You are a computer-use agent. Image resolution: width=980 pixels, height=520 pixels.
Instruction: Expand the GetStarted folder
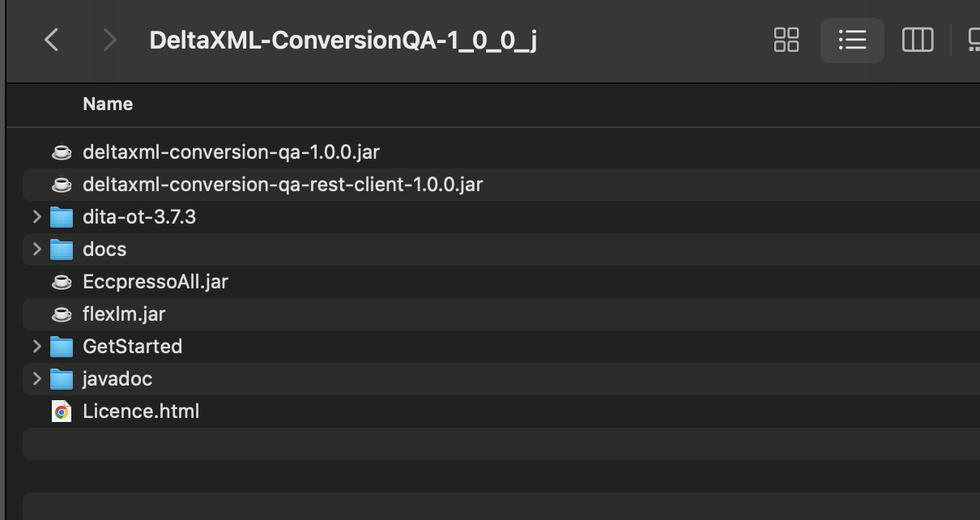point(36,347)
